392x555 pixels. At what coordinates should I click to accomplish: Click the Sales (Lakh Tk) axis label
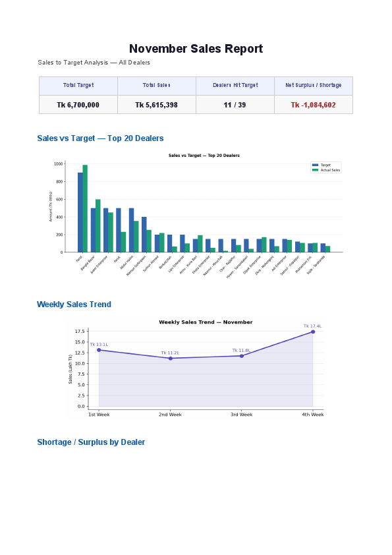pos(70,369)
